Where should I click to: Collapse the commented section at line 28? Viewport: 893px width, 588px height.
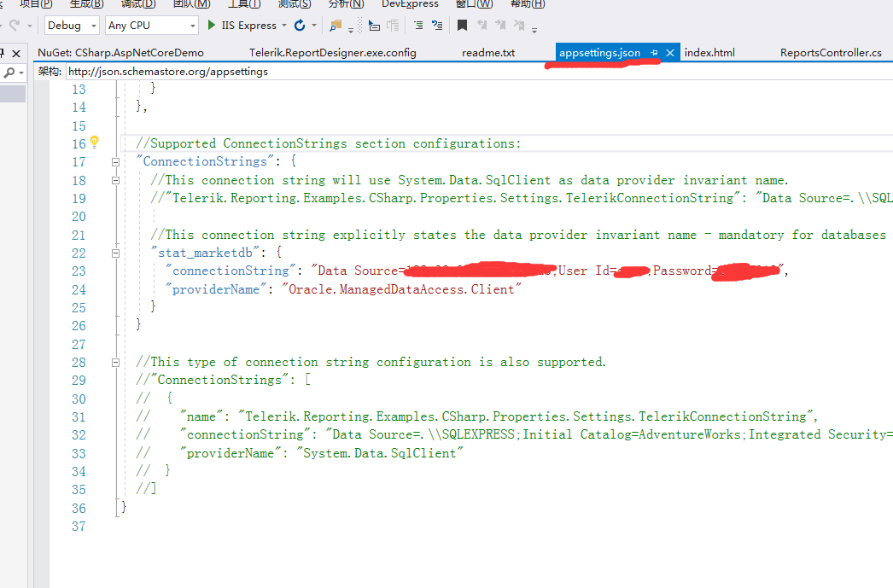(115, 363)
